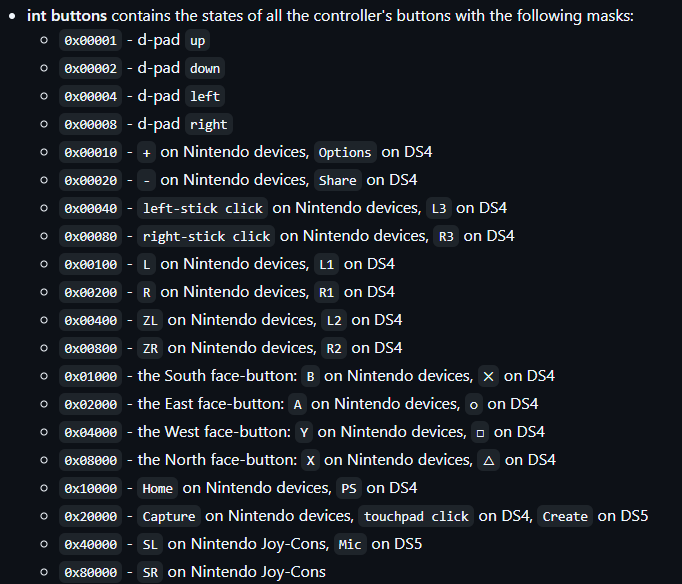Click the DS4 cross button symbol
The width and height of the screenshot is (682, 584).
(x=488, y=376)
